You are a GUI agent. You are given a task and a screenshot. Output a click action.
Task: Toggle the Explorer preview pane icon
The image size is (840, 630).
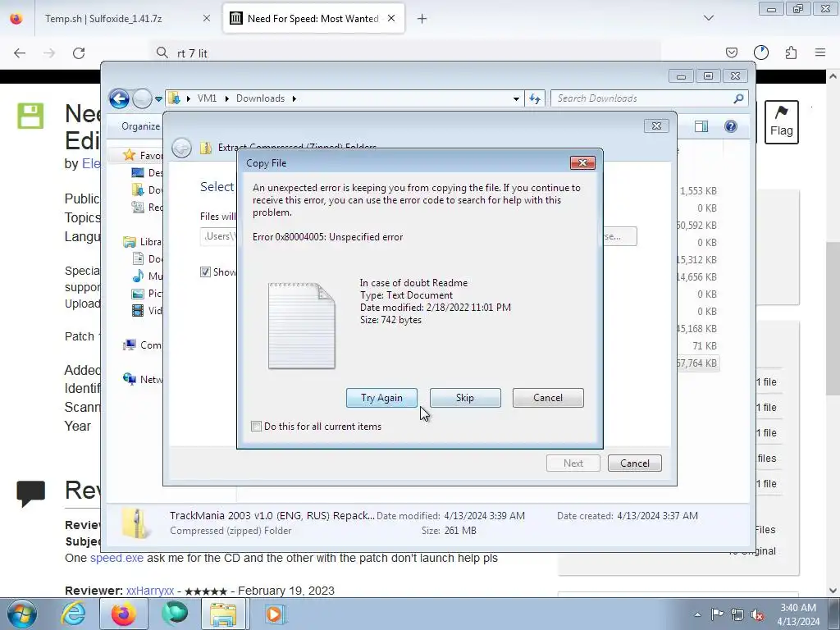(x=701, y=126)
